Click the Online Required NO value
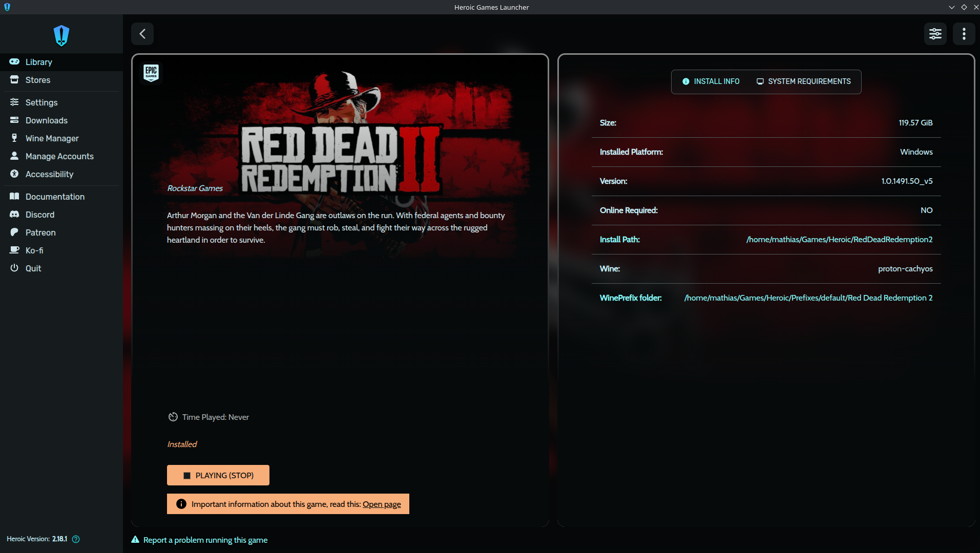The height and width of the screenshot is (553, 980). 926,210
